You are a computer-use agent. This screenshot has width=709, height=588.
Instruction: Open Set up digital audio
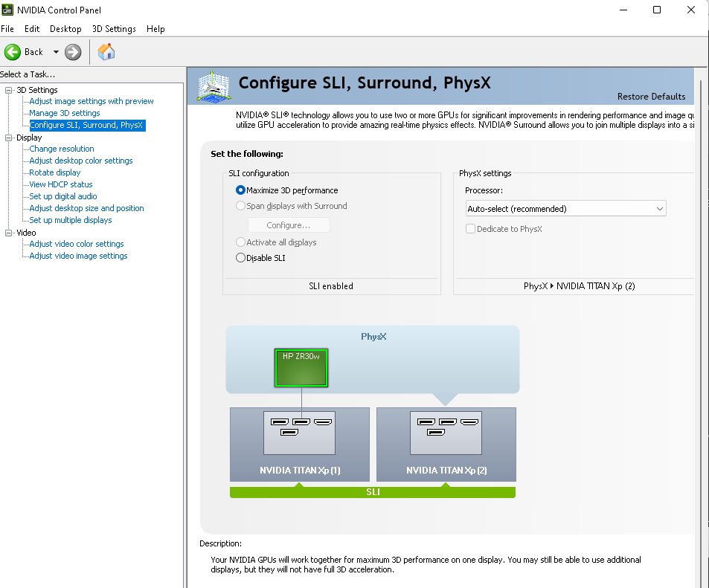point(62,196)
